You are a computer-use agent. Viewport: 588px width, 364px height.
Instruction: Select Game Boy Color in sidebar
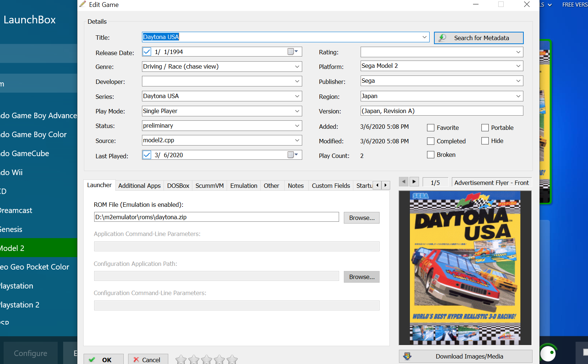click(x=38, y=135)
